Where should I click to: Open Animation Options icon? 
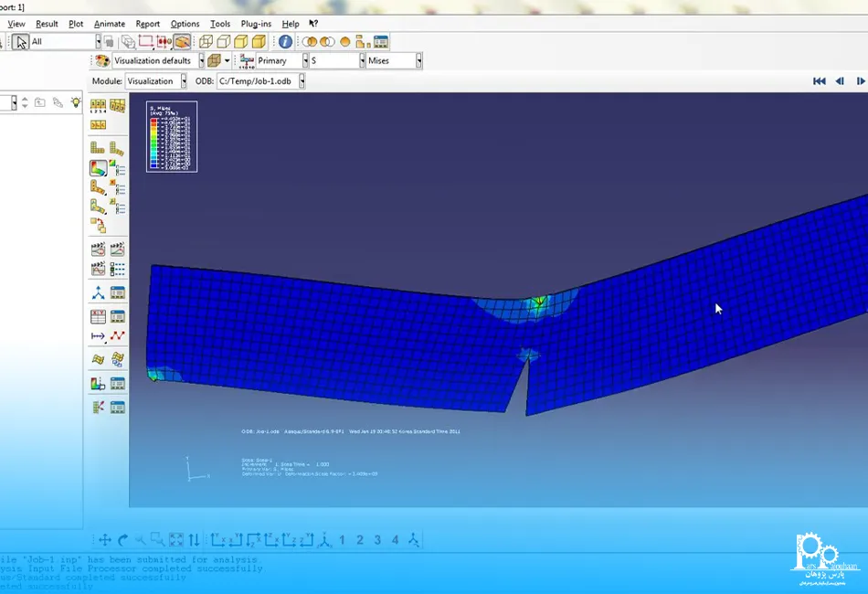pyautogui.click(x=117, y=269)
